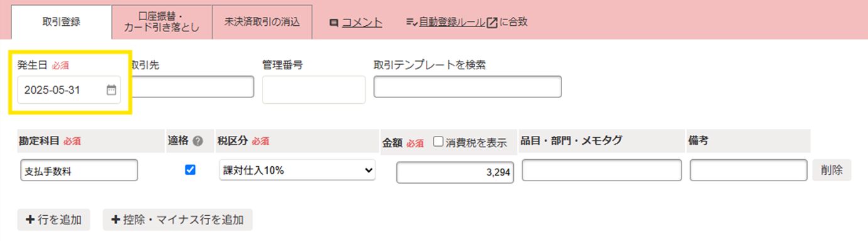Click 控除・マイナス行を追加 button
Image resolution: width=868 pixels, height=241 pixels.
(x=178, y=220)
